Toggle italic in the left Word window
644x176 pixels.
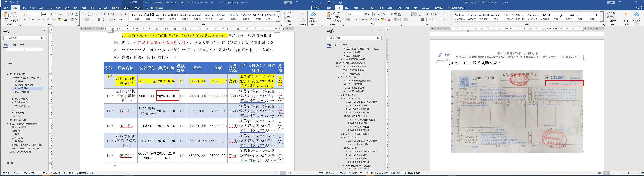pyautogui.click(x=29, y=20)
